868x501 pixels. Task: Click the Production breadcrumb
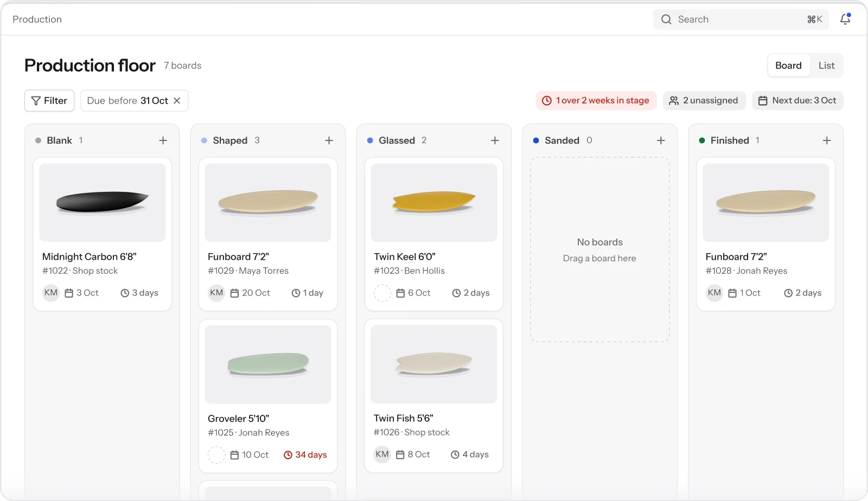coord(37,20)
